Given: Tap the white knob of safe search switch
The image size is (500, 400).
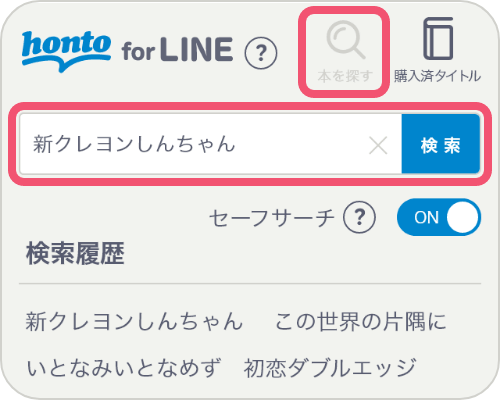Looking at the screenshot, I should click(x=462, y=217).
